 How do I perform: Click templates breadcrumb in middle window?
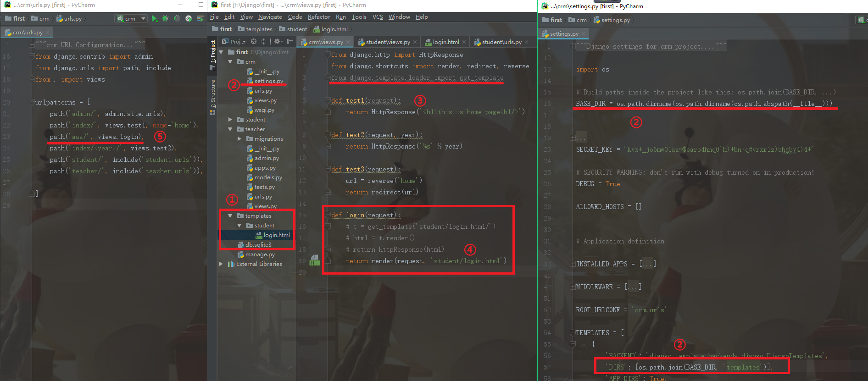256,29
